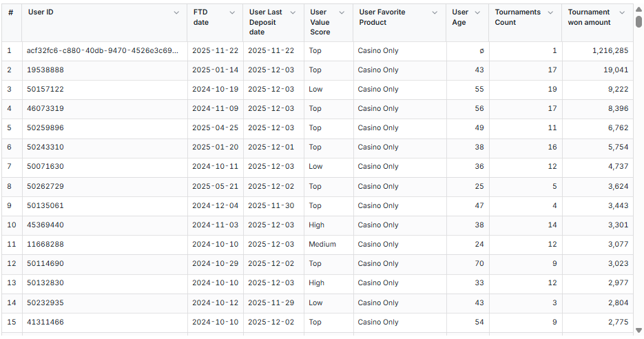
Task: Select row 10 High value score cell
Action: tap(317, 225)
